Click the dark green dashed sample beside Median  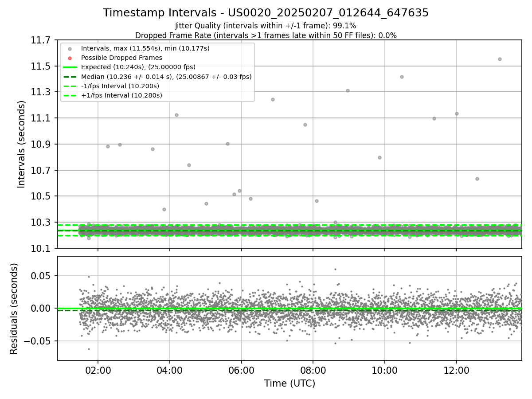(70, 77)
